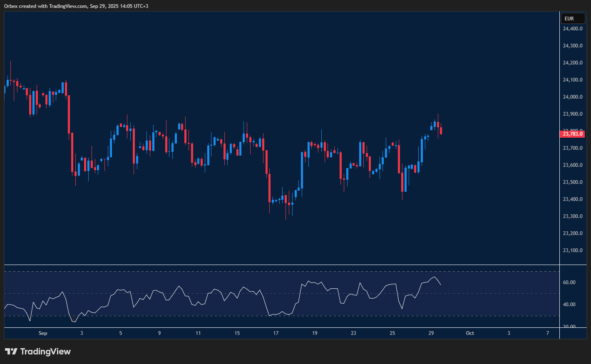This screenshot has height=364, width=591.
Task: Select date 7 at the time axis end
Action: coord(548,333)
